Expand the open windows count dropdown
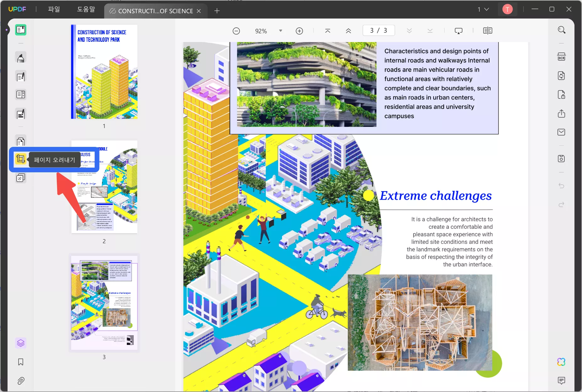This screenshot has width=582, height=392. point(483,9)
